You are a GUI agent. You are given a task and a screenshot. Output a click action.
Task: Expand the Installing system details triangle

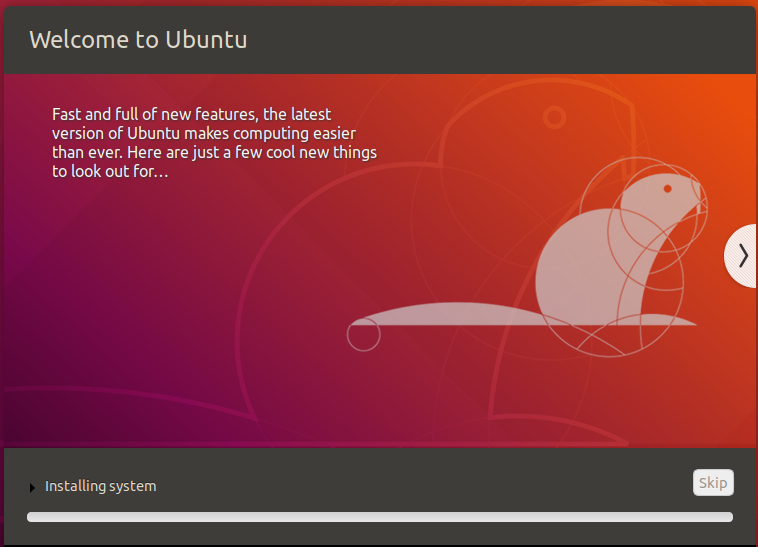(x=32, y=488)
